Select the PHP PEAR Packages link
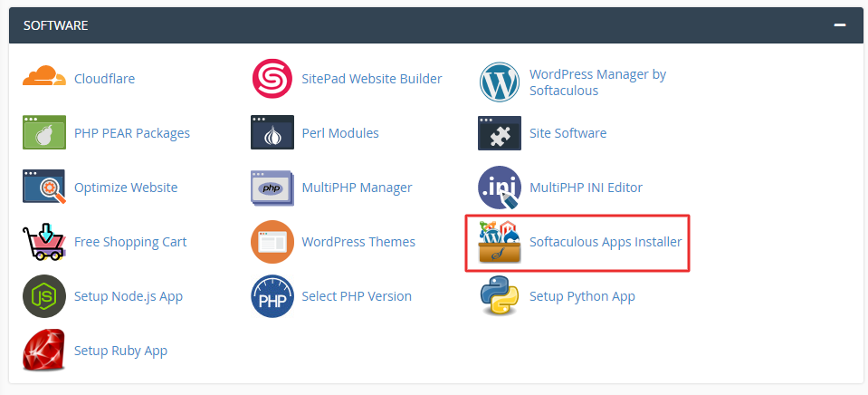Image resolution: width=868 pixels, height=395 pixels. click(x=132, y=133)
